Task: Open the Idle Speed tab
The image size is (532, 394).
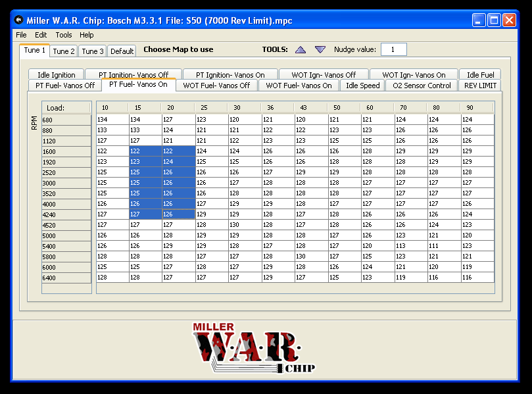Action: pyautogui.click(x=363, y=86)
